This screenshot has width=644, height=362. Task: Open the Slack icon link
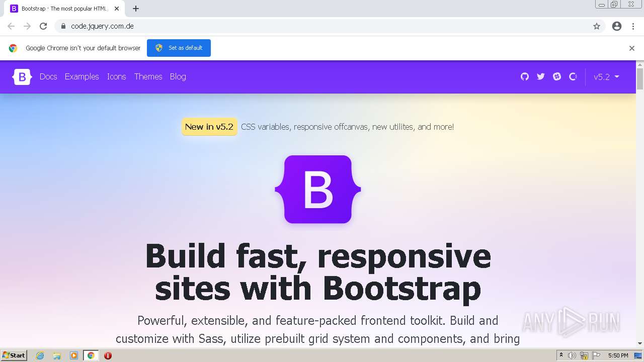(557, 76)
